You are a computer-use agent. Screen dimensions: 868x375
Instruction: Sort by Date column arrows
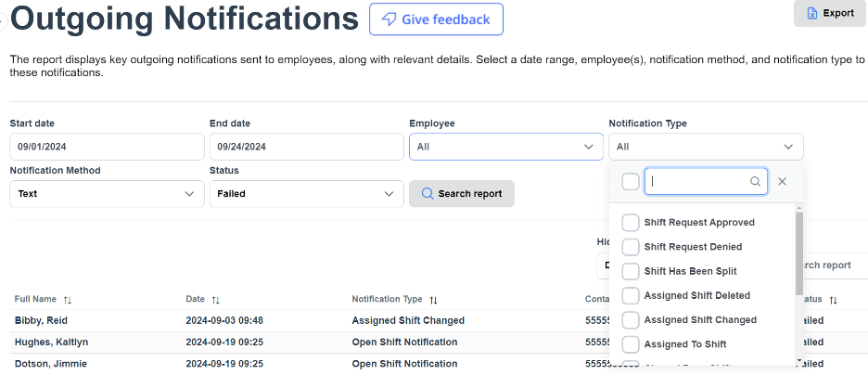pyautogui.click(x=215, y=300)
